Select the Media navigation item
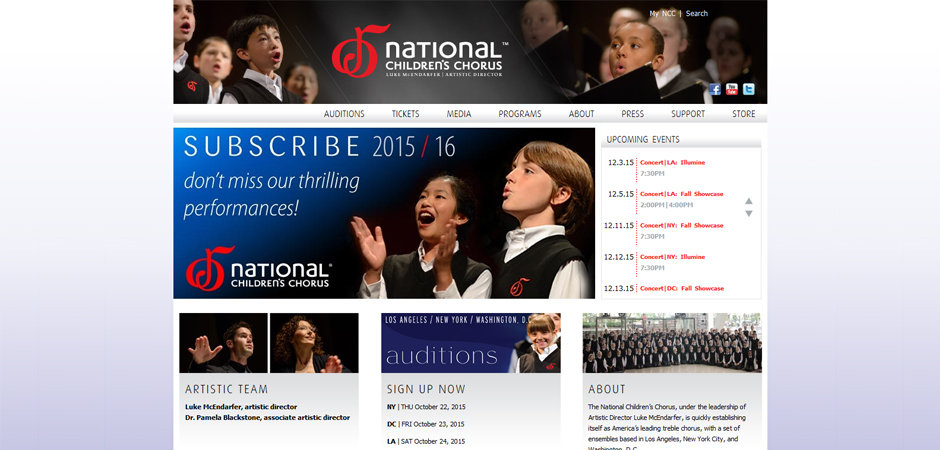940x450 pixels. click(459, 114)
